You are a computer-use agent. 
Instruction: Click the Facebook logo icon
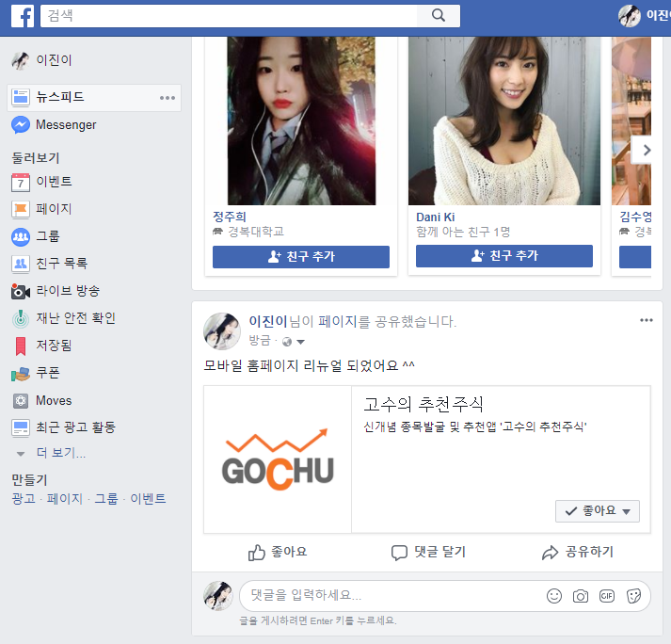click(23, 16)
